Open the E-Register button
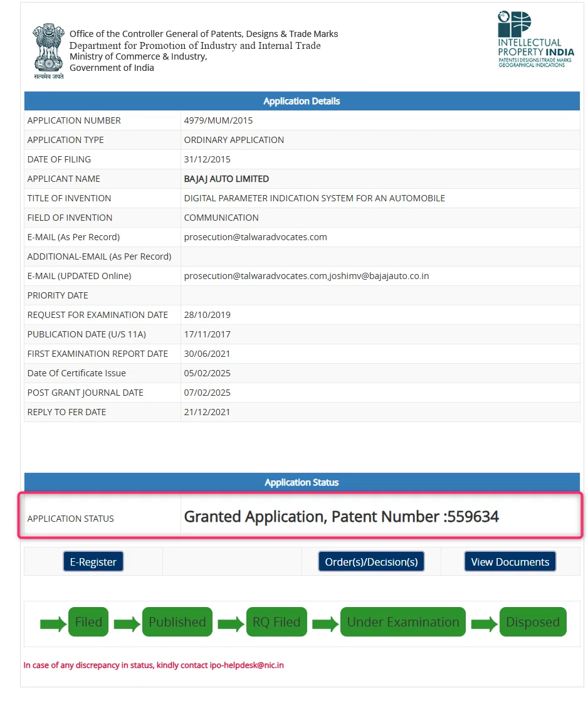The width and height of the screenshot is (588, 703). tap(93, 561)
